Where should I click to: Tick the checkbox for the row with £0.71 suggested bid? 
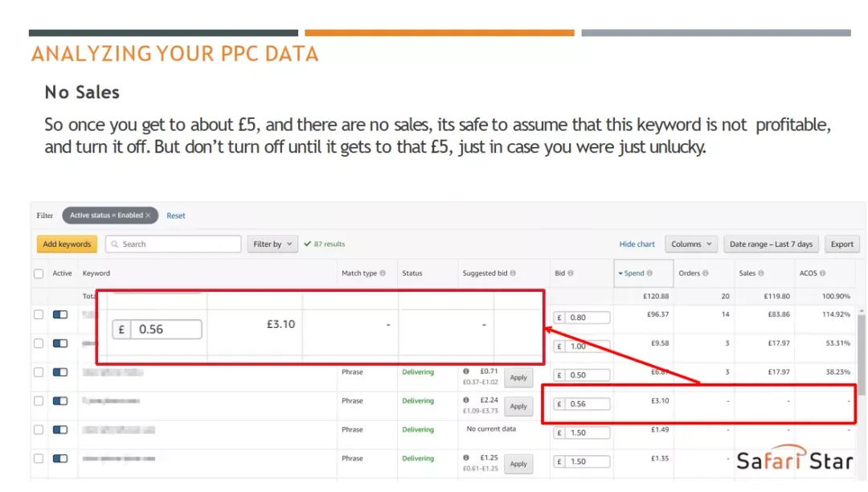point(39,372)
